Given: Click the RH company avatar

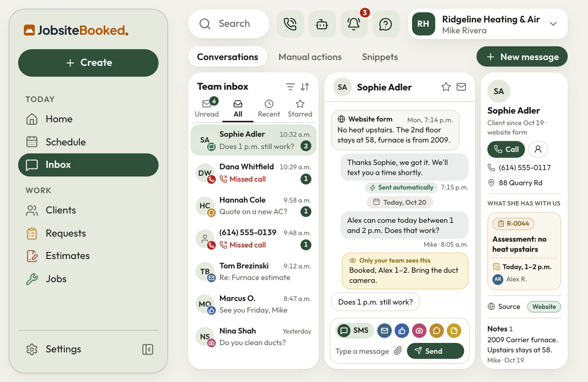Looking at the screenshot, I should click(423, 24).
